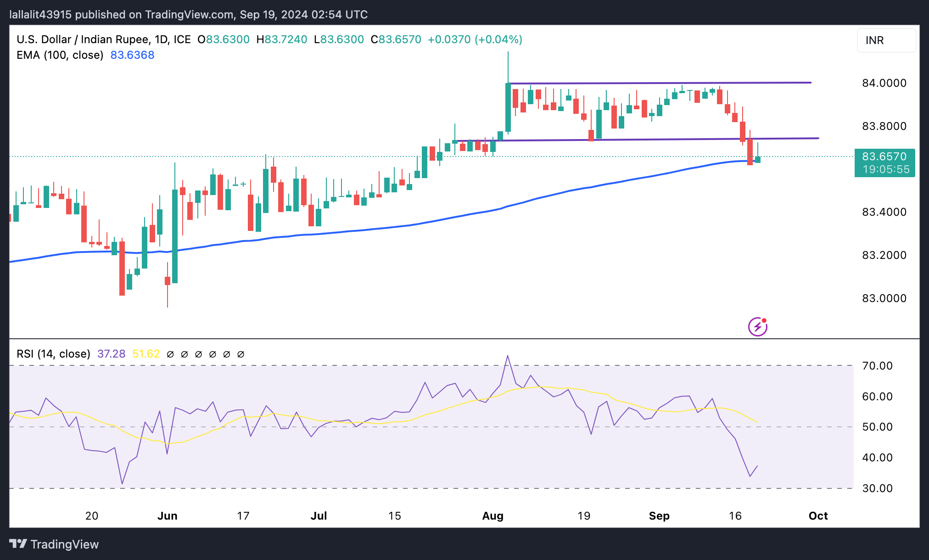Click the first ∅ symbol after RSI values

[x=170, y=354]
